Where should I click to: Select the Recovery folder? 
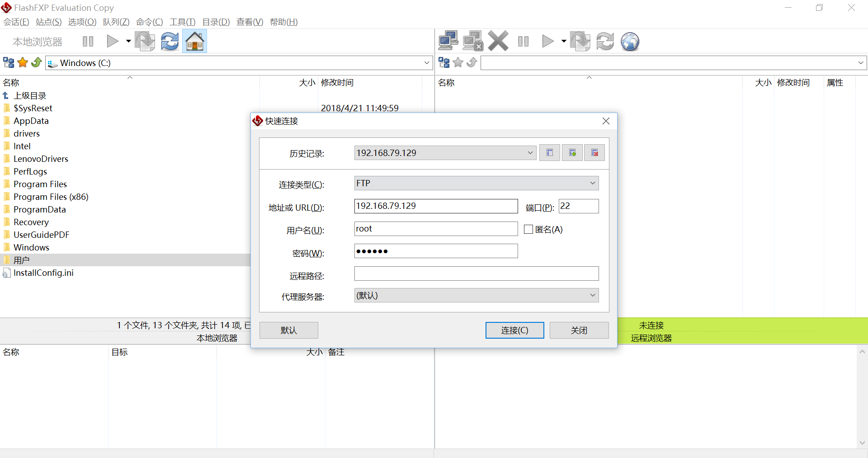[x=31, y=222]
